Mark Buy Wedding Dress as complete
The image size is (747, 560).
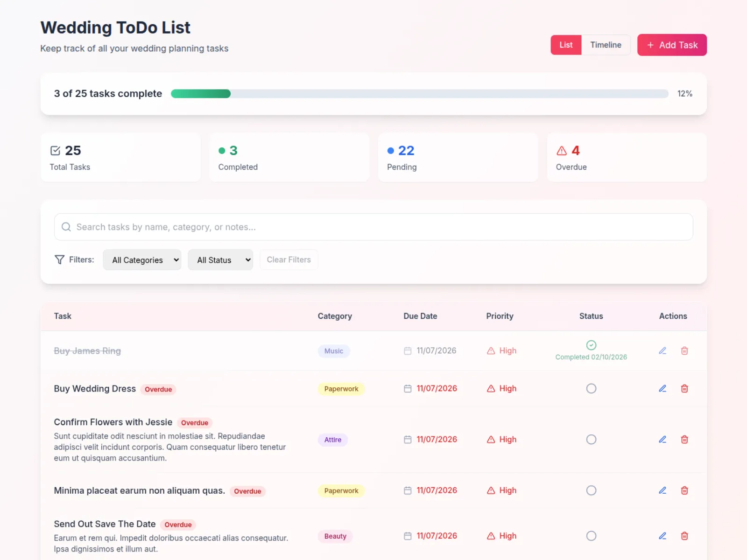point(591,388)
